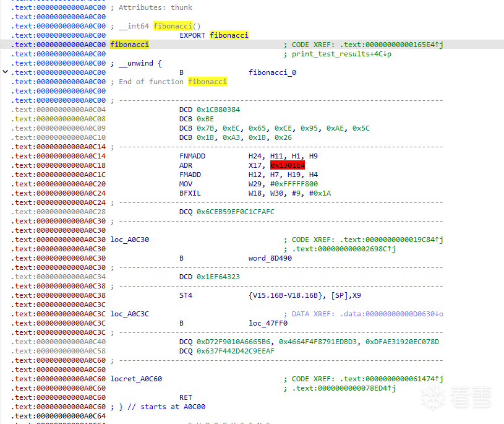The height and width of the screenshot is (424, 504).
Task: Collapse the fibonacci function using the chevron
Action: [x=6, y=72]
